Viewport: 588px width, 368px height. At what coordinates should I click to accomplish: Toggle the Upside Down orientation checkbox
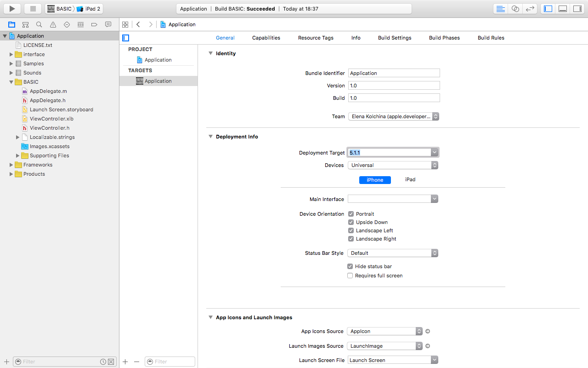(351, 222)
